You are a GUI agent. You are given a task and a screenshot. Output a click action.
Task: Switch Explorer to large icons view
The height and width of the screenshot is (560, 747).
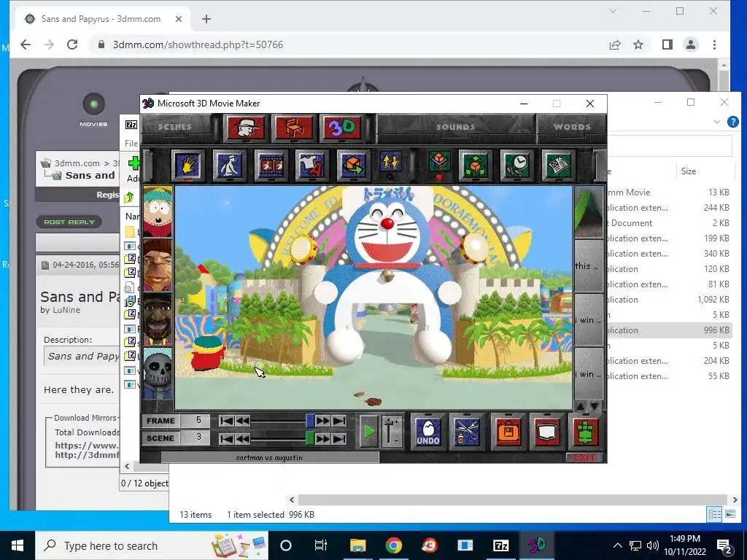729,514
